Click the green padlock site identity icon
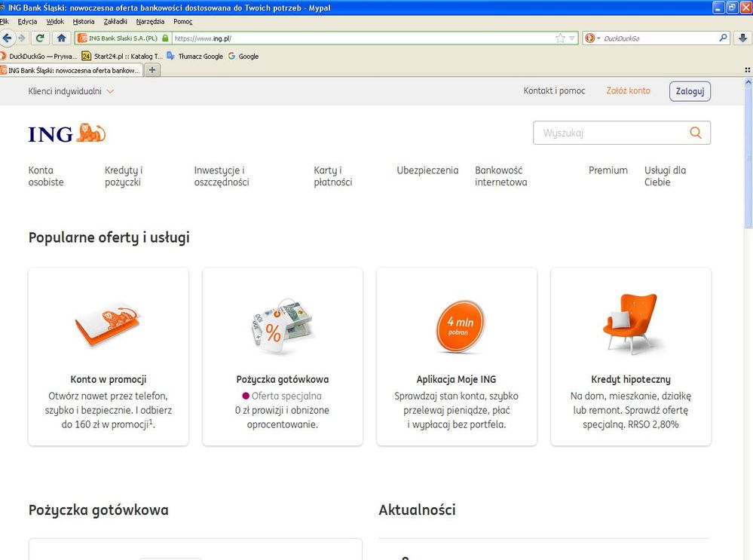Viewport: 753px width, 560px height. pos(165,38)
